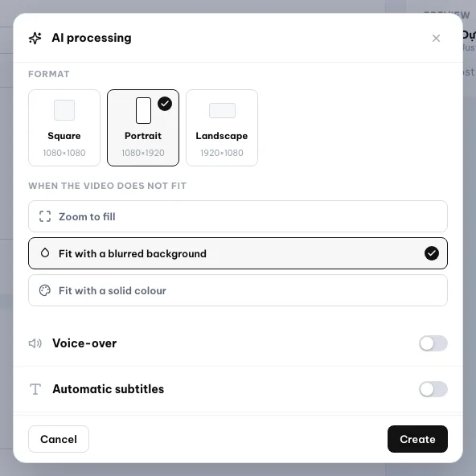Click the square shape preview icon
Viewport: 476px width, 476px height.
coord(64,110)
